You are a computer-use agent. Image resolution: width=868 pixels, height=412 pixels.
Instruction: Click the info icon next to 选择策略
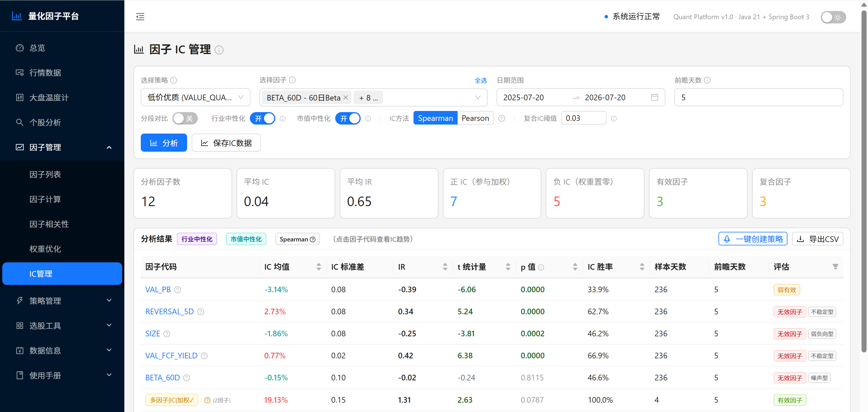tap(174, 80)
